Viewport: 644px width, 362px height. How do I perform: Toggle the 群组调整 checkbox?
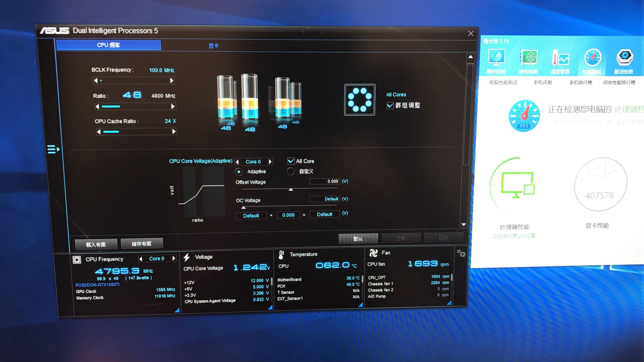(390, 106)
